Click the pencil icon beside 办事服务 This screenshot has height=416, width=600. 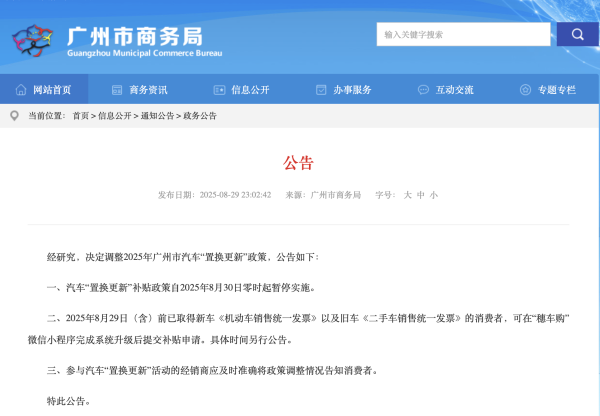coord(322,90)
